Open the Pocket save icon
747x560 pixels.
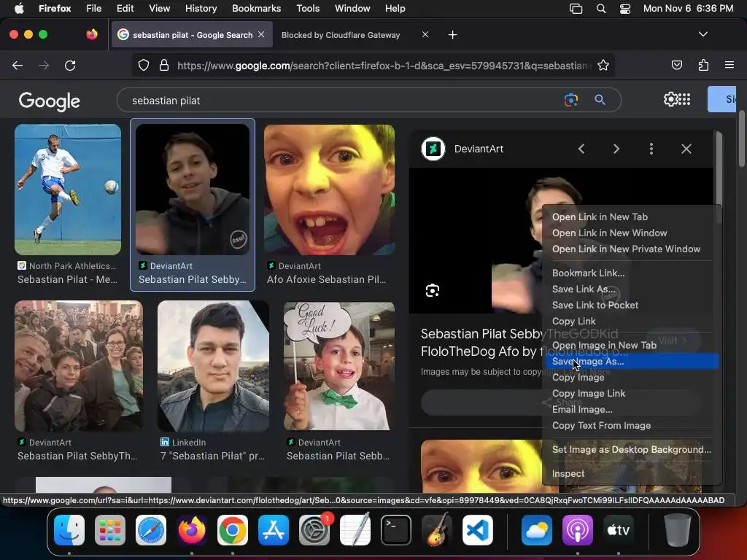(x=676, y=65)
